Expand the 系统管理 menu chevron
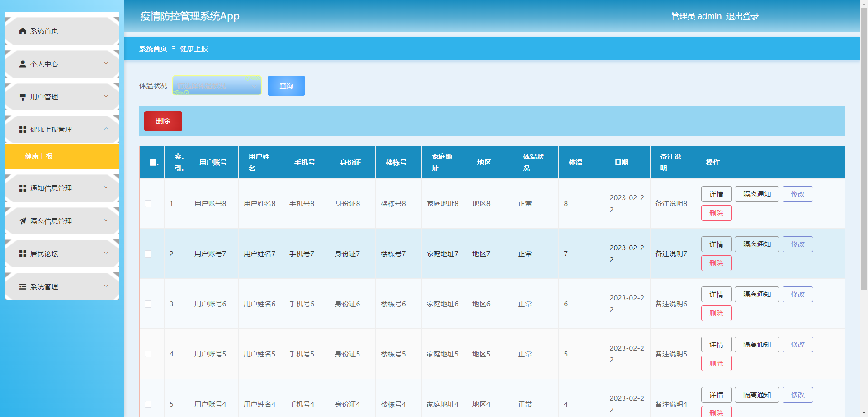This screenshot has width=868, height=417. click(x=106, y=286)
